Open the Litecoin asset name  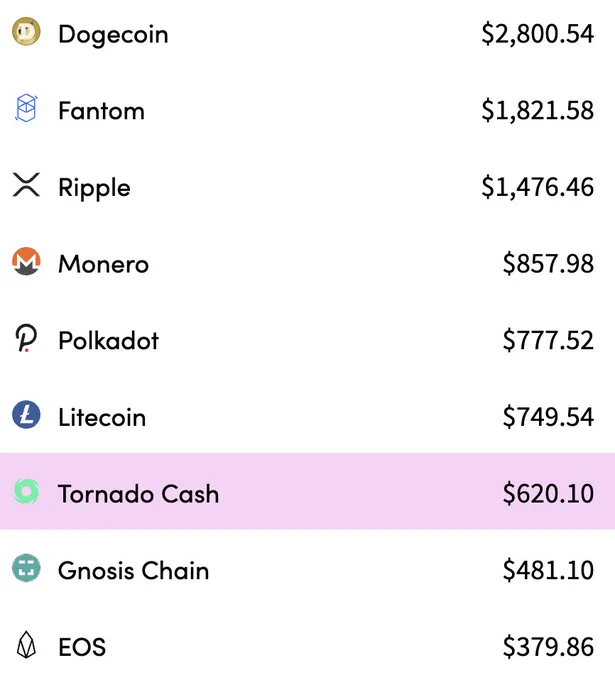tap(102, 417)
